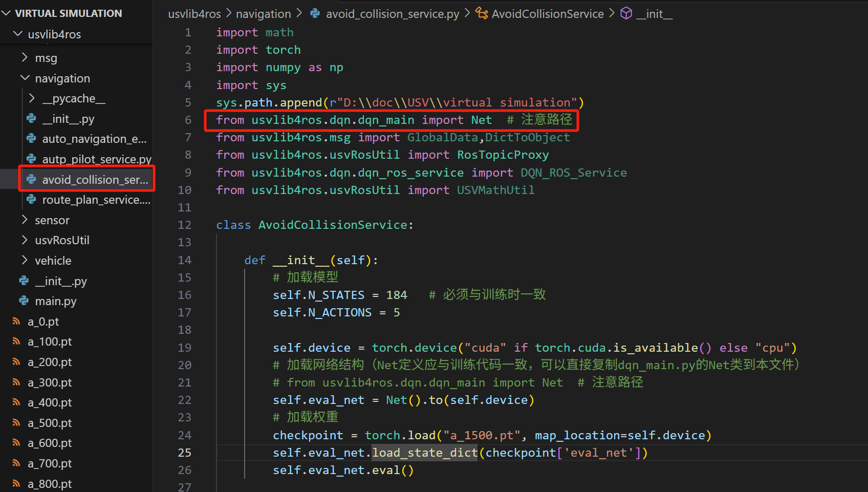
Task: Select AvoidCollisionService in the breadcrumb
Action: 547,14
